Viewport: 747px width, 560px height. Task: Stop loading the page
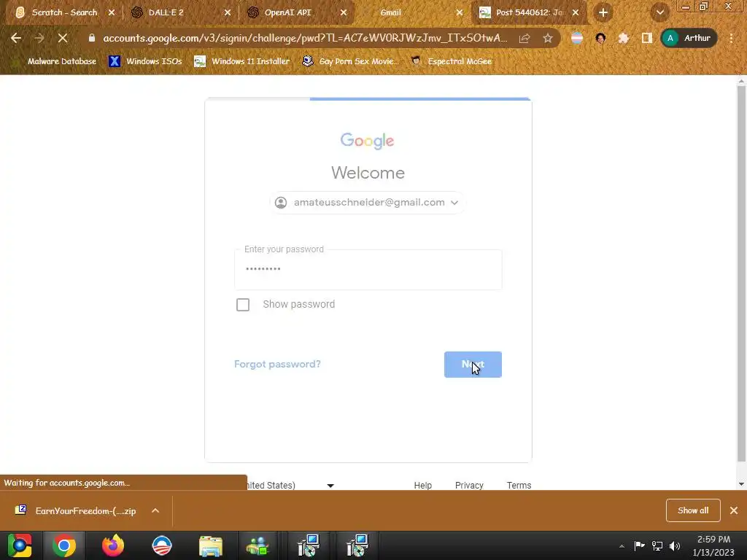pyautogui.click(x=63, y=38)
